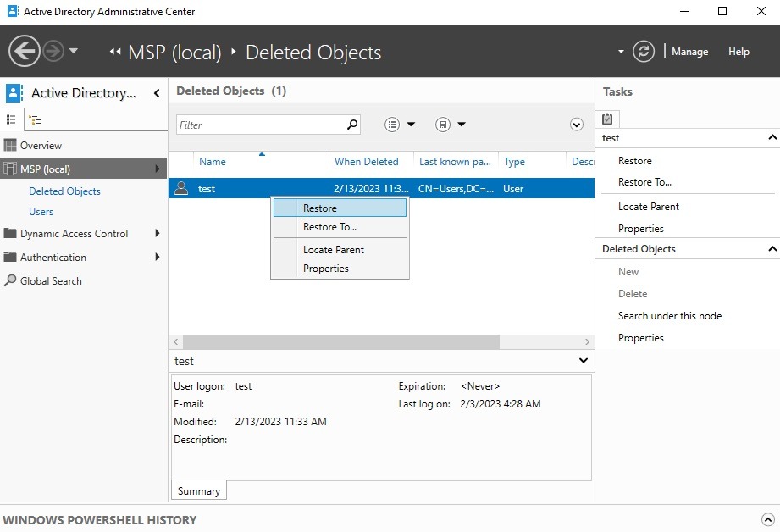Switch navigation pane to tree view icon
The image size is (780, 532).
point(36,120)
